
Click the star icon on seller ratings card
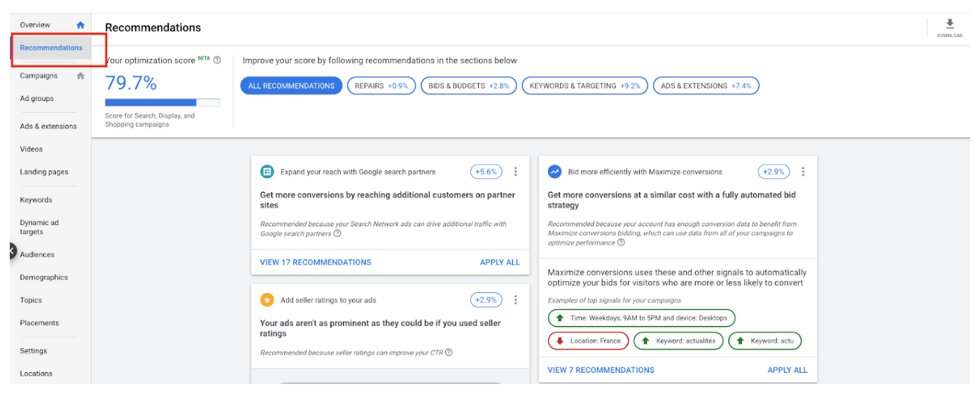(267, 300)
